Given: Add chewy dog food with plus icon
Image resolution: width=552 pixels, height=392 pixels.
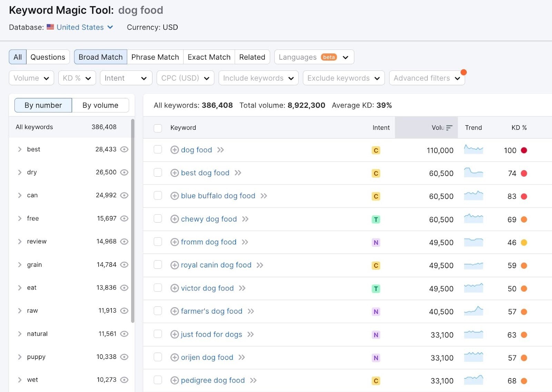Looking at the screenshot, I should coord(175,219).
